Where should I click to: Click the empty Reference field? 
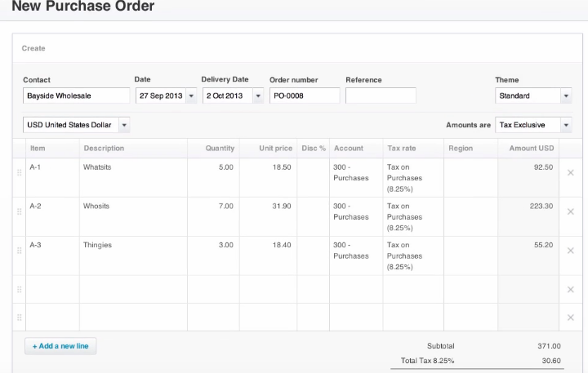pyautogui.click(x=381, y=95)
